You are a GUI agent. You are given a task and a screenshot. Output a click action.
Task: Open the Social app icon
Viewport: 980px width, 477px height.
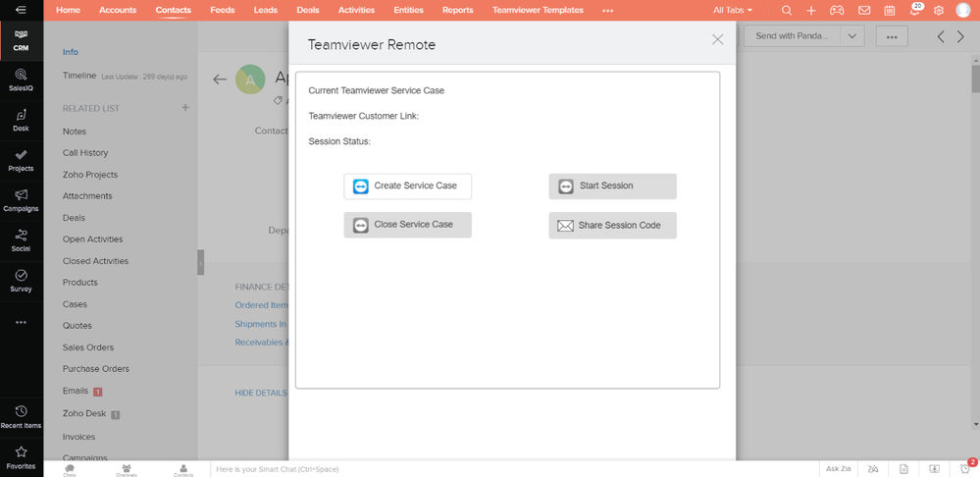21,240
